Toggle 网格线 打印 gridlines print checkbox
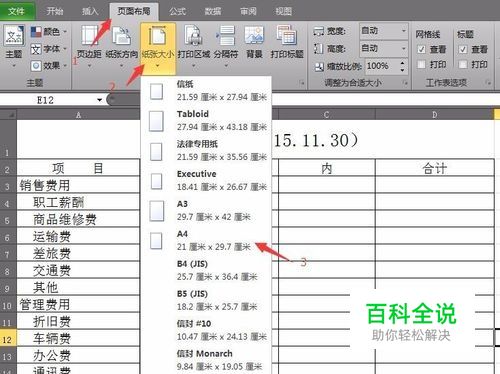The image size is (500, 374). point(421,64)
